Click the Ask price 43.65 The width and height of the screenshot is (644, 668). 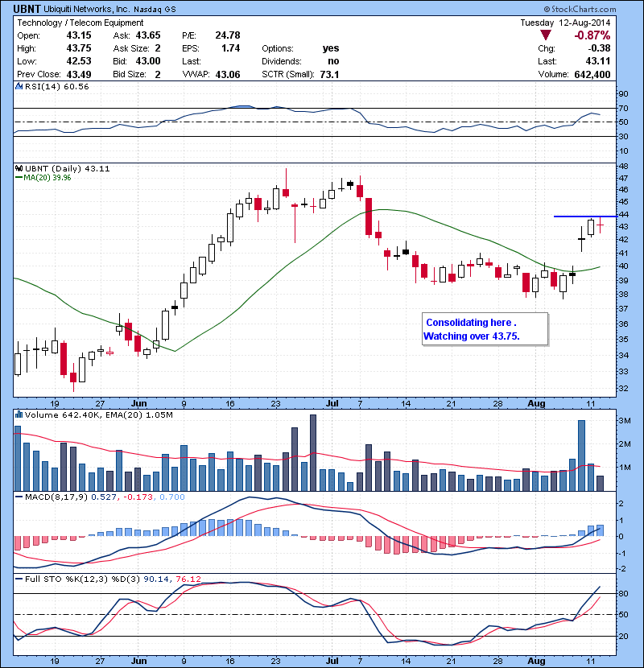click(148, 35)
